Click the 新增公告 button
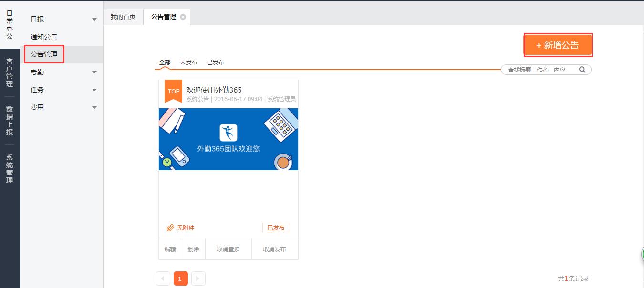 (558, 45)
